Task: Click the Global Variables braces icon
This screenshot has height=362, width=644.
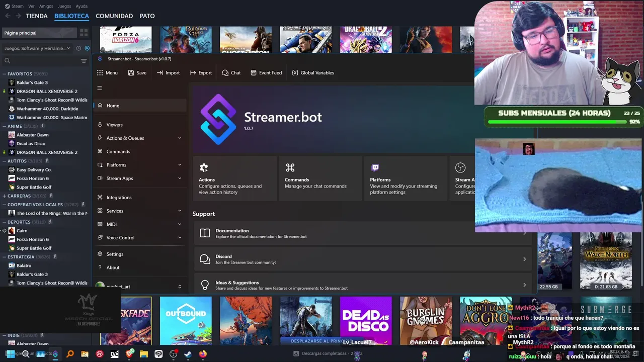Action: pyautogui.click(x=295, y=73)
